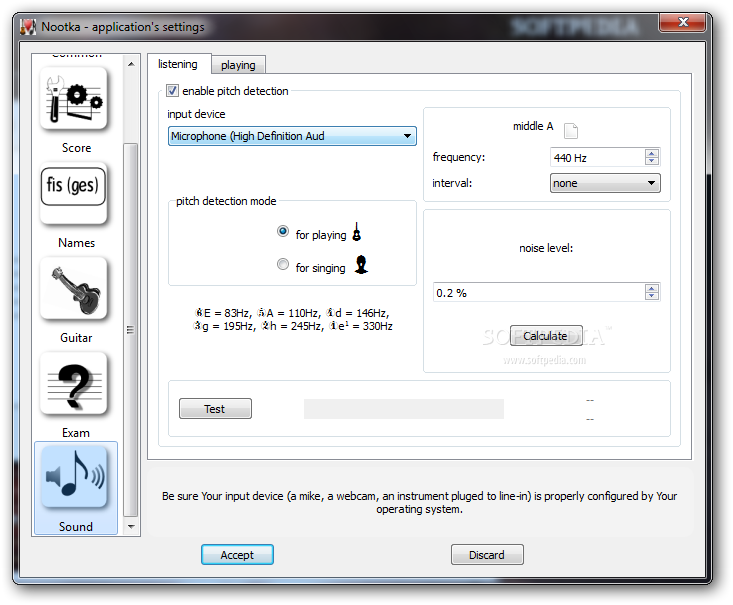
Task: Click the noise level label
Action: (546, 248)
